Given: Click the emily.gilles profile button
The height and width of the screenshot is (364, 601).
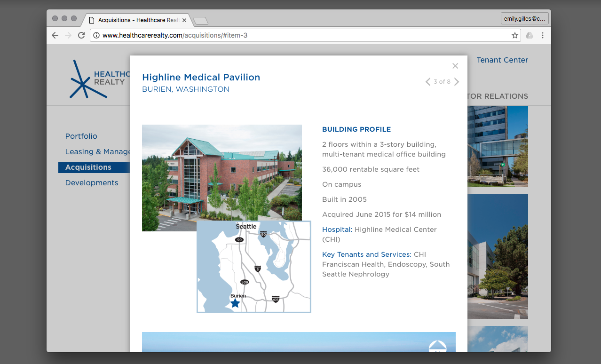Looking at the screenshot, I should click(x=525, y=19).
